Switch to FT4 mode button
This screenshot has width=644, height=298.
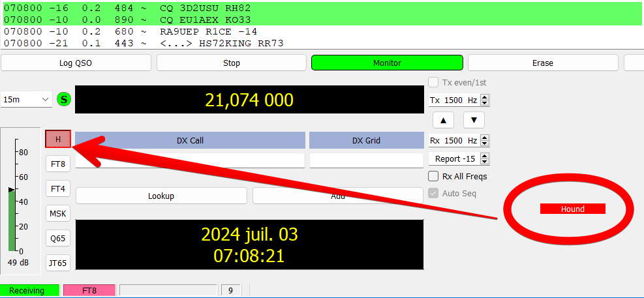pyautogui.click(x=58, y=189)
